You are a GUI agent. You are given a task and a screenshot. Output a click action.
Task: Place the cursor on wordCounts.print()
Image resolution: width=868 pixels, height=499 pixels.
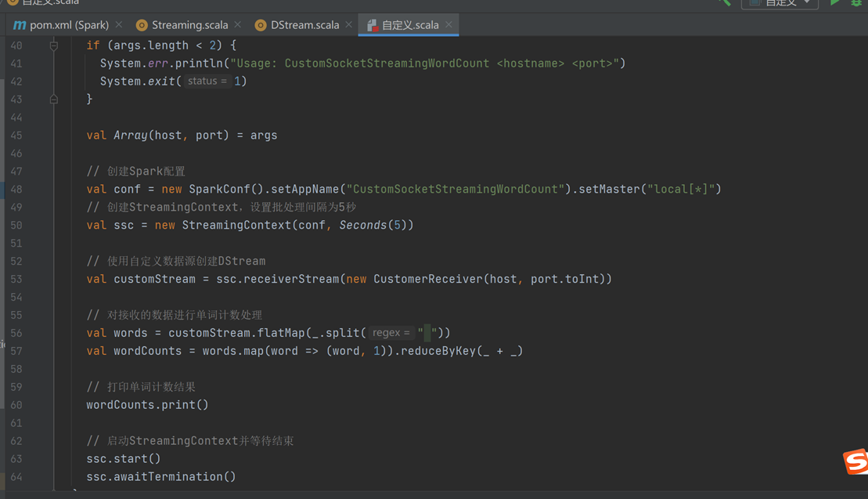coord(146,404)
